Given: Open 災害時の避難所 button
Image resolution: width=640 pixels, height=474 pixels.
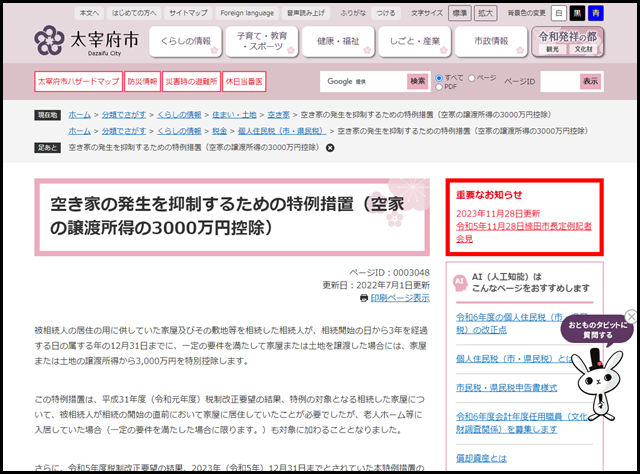Looking at the screenshot, I should [191, 81].
